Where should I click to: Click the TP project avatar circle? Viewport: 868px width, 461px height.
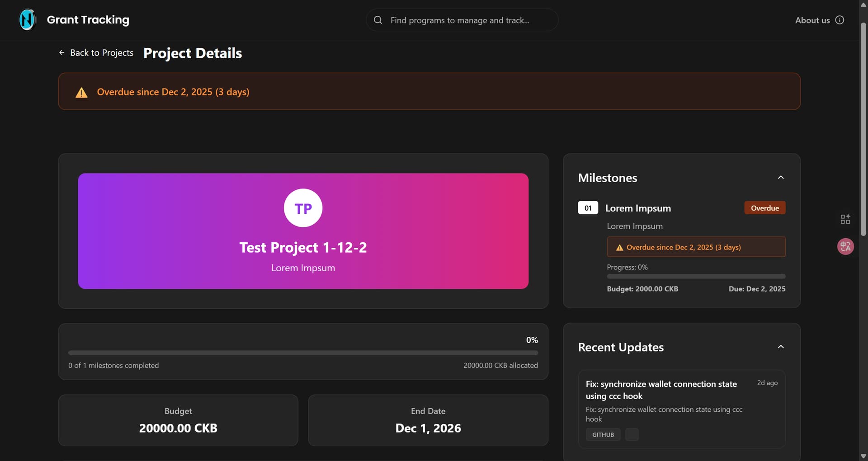pos(303,208)
